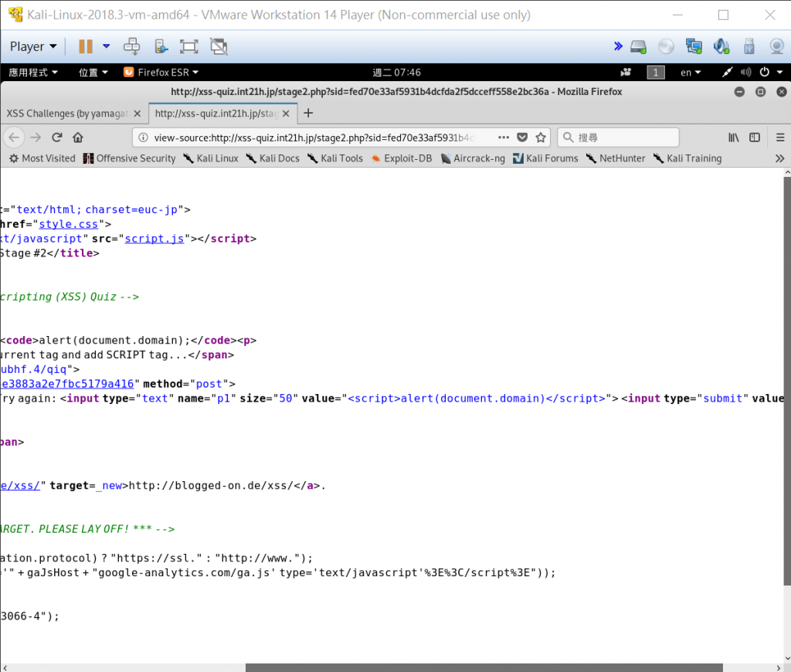Toggle Firefox sidebar
This screenshot has width=791, height=672.
pyautogui.click(x=755, y=137)
